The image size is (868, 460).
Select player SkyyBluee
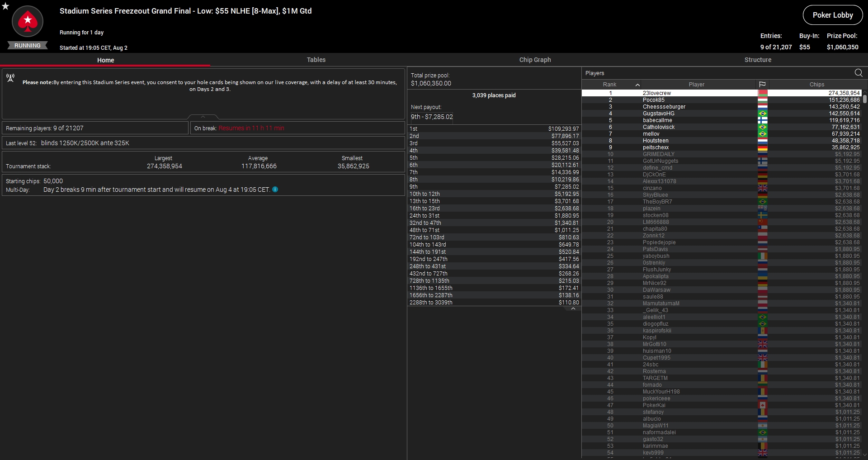[x=722, y=195]
